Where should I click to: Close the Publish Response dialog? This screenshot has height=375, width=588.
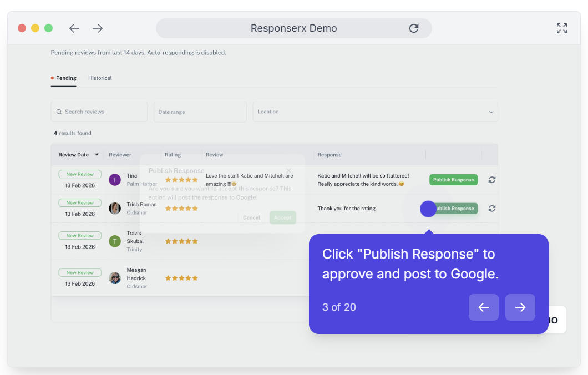click(x=288, y=171)
